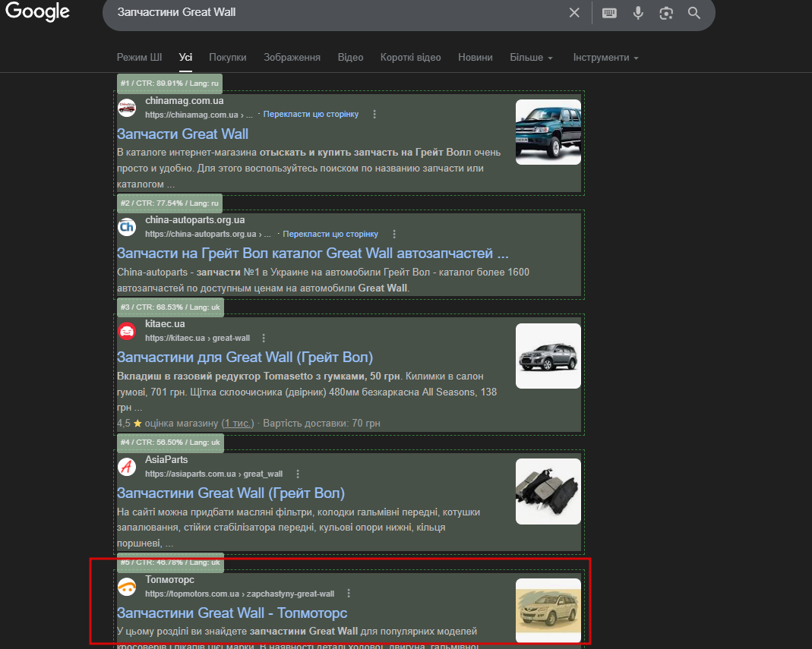Open AsiaParts Запчастини Great Wall (Грейт Вол) link
Viewport: 812px width, 649px height.
230,493
